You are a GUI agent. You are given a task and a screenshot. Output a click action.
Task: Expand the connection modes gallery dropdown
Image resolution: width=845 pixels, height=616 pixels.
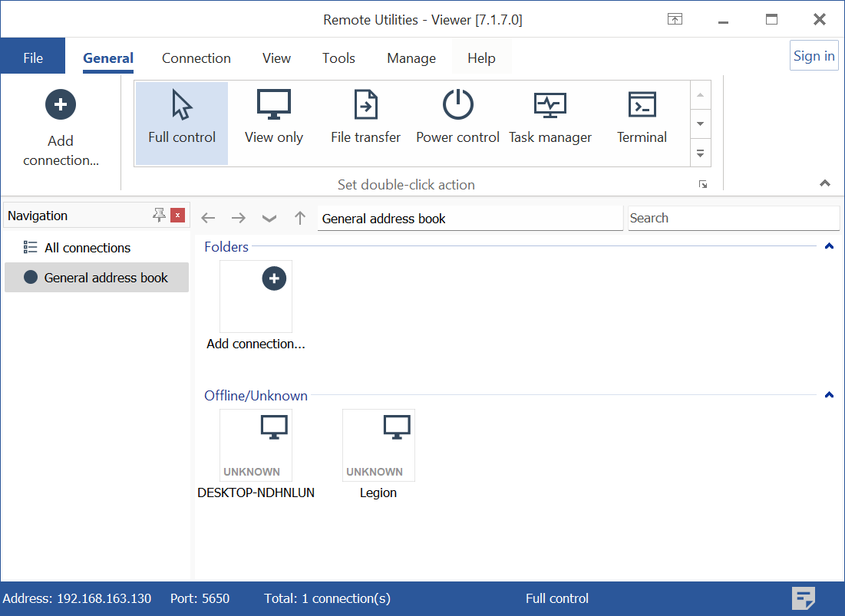(x=700, y=153)
